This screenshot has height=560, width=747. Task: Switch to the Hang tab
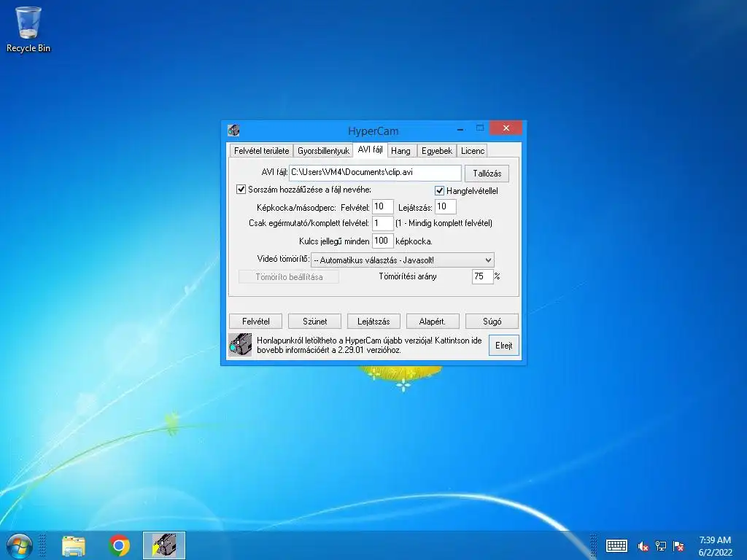[400, 150]
